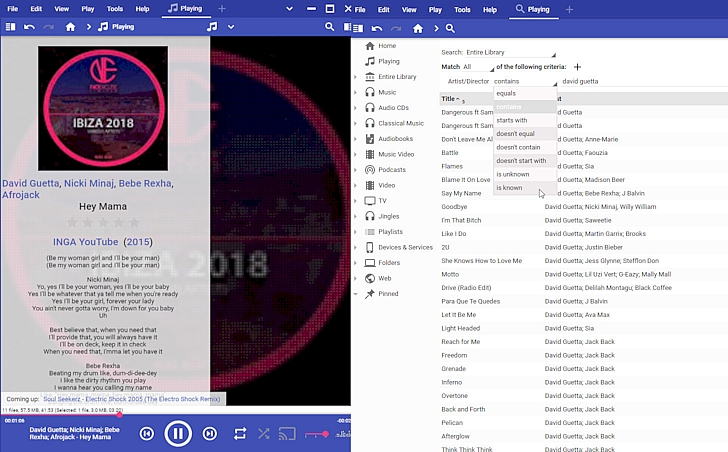Skip to the previous track
Image resolution: width=728 pixels, height=452 pixels.
147,434
